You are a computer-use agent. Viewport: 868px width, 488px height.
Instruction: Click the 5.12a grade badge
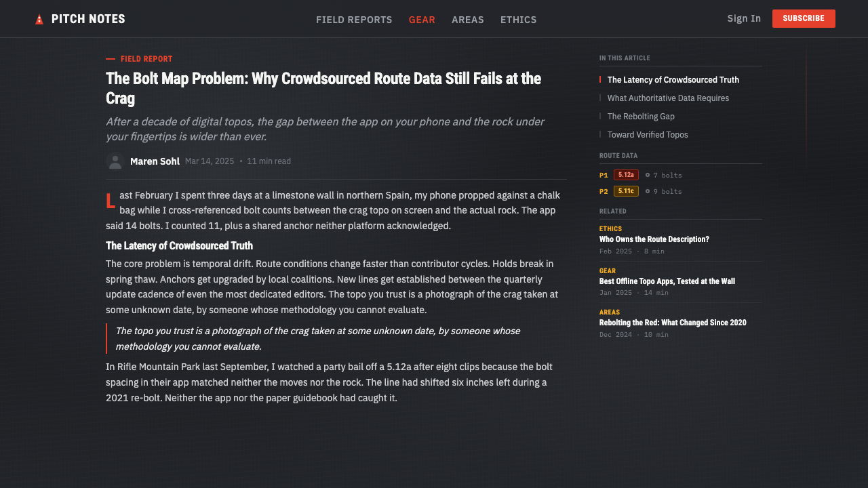(626, 175)
